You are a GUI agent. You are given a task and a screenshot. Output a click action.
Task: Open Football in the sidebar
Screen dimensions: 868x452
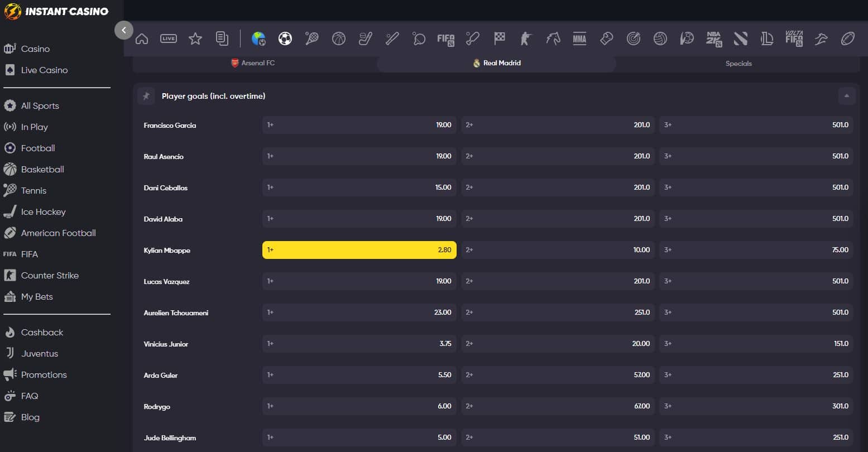pos(38,148)
